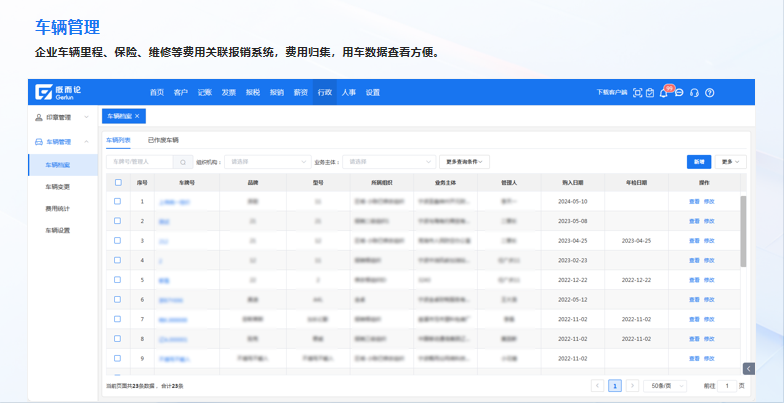Screen dimensions: 784x403
Task: Switch to the 已作废车辆 tab
Action: pyautogui.click(x=163, y=141)
